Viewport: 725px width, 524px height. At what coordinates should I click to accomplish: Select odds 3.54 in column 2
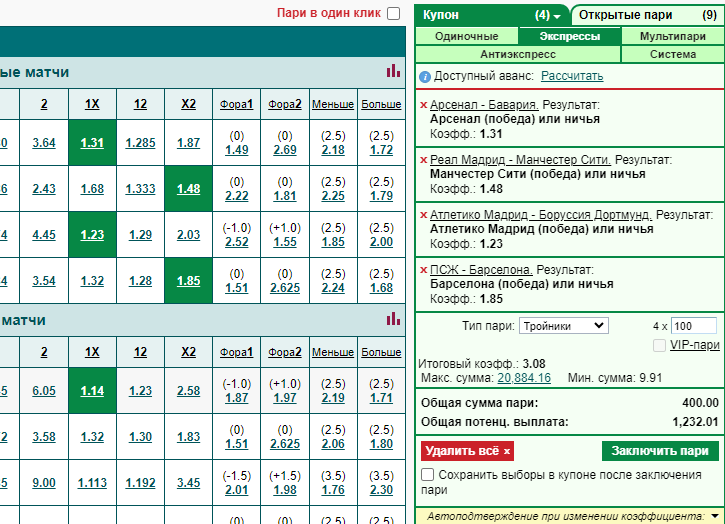pos(44,281)
